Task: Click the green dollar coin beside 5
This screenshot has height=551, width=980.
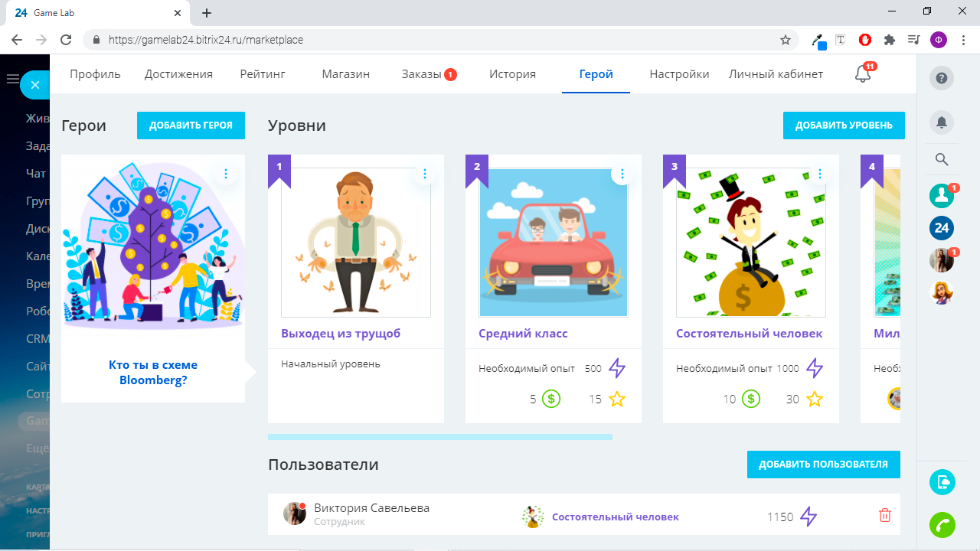Action: [x=551, y=399]
